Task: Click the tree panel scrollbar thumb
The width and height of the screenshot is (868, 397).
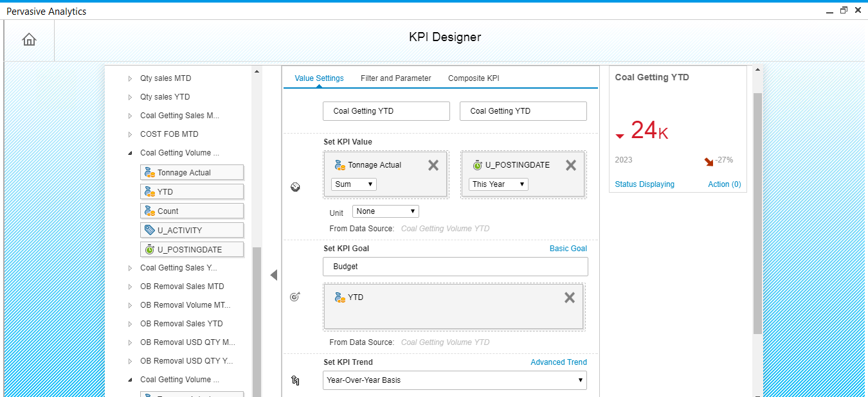Action: (x=257, y=321)
